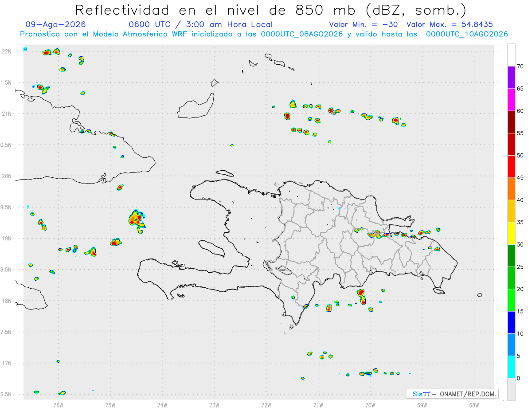Image resolution: width=532 pixels, height=411 pixels.
Task: Click the '71W' longitude label
Action: point(318,405)
